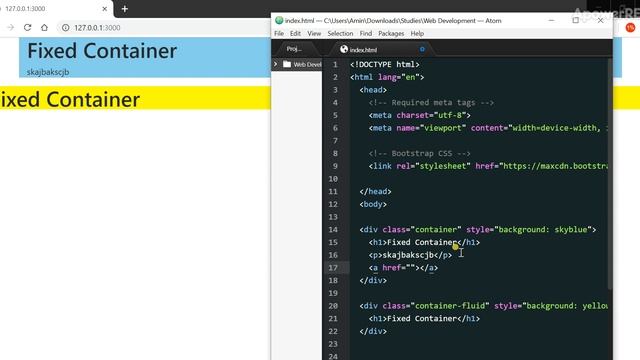Open the Help menu in Atom
Viewport: 640px width, 360px height.
[417, 33]
